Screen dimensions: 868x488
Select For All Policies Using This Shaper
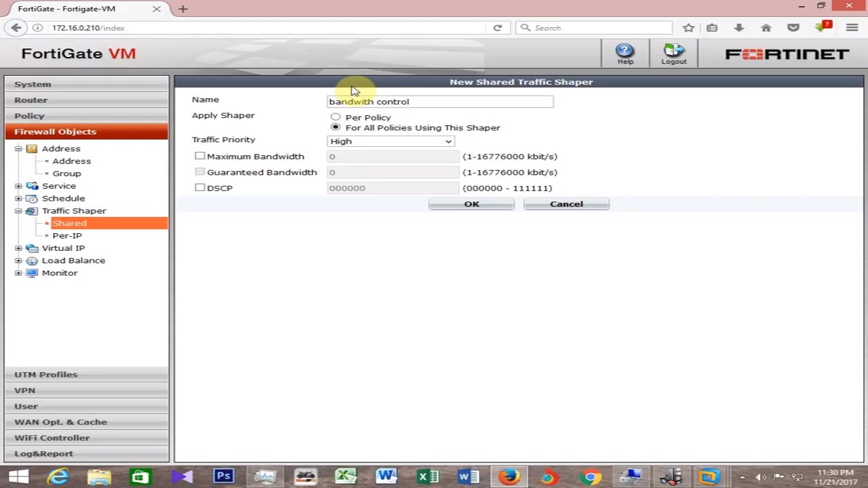[336, 127]
